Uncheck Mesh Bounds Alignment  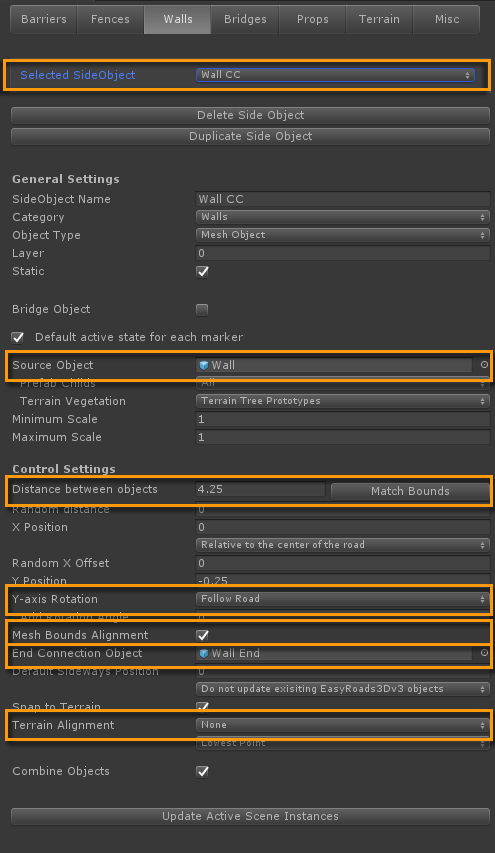pos(202,635)
